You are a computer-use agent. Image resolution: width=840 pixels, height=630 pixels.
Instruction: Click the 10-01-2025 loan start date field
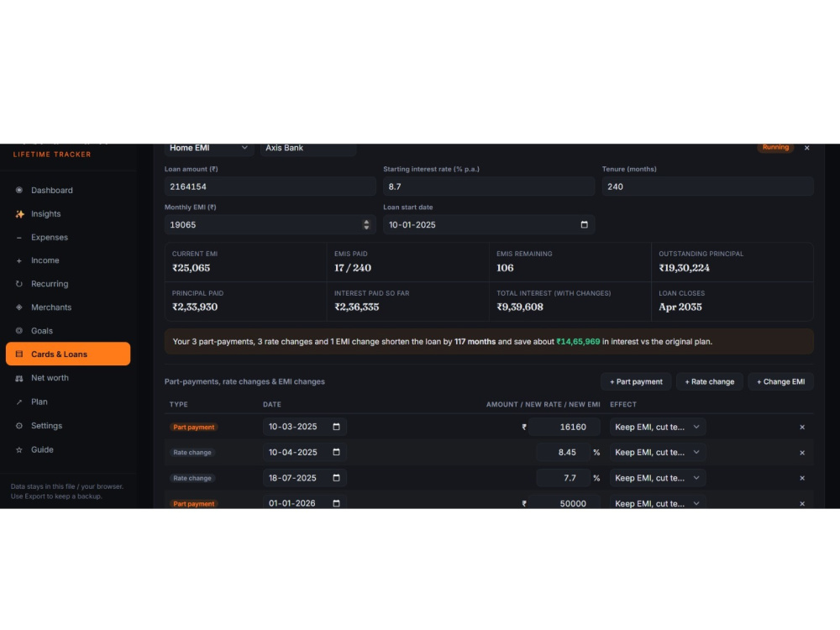(x=489, y=224)
